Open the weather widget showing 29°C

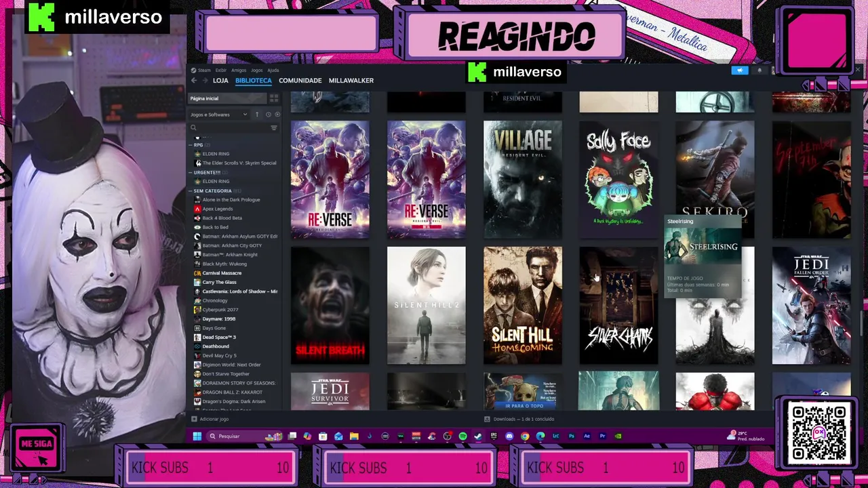(747, 436)
